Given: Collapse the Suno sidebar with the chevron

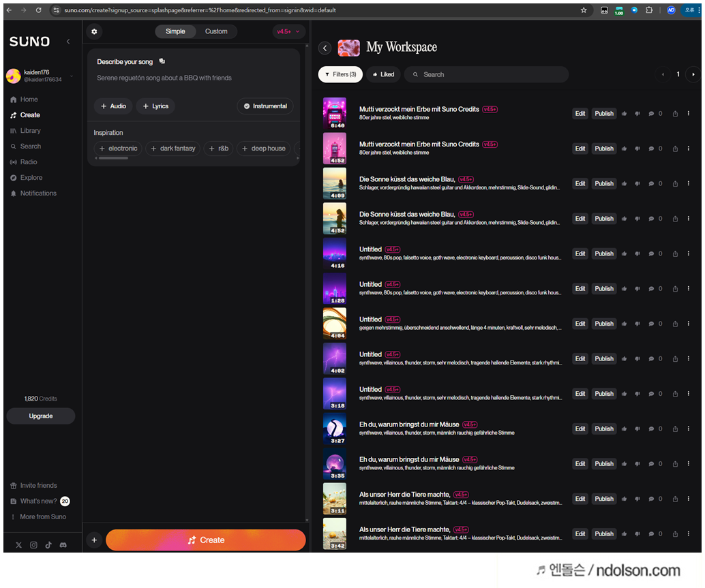Looking at the screenshot, I should click(68, 42).
